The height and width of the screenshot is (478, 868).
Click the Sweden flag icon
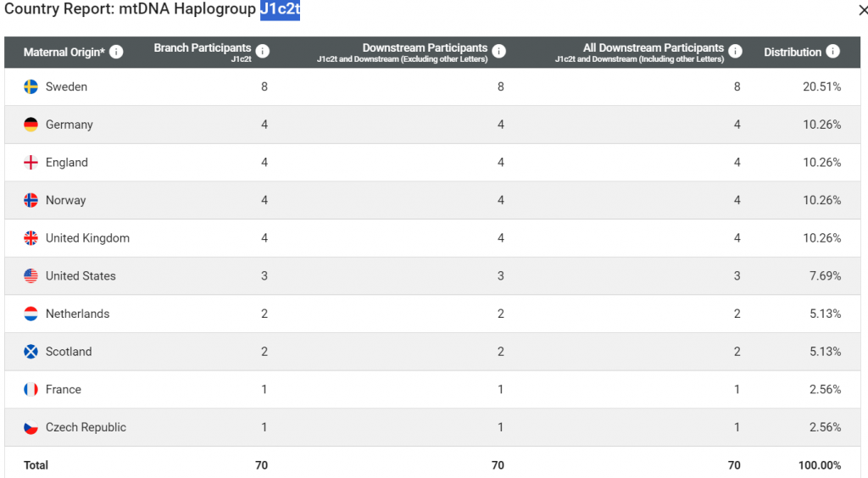tap(31, 86)
